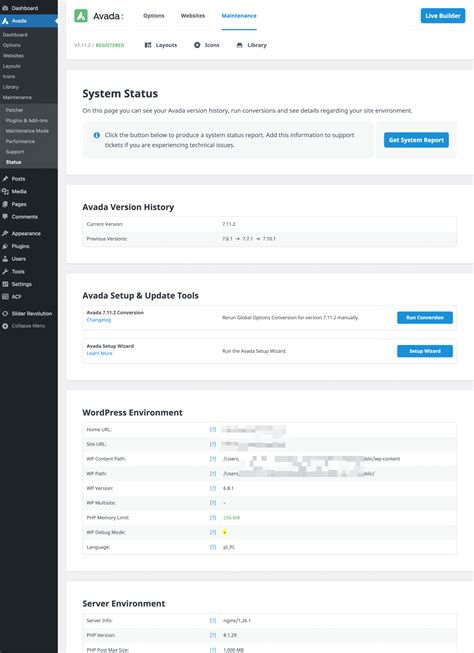
Task: Click current version value 7.11.2
Action: pos(229,224)
